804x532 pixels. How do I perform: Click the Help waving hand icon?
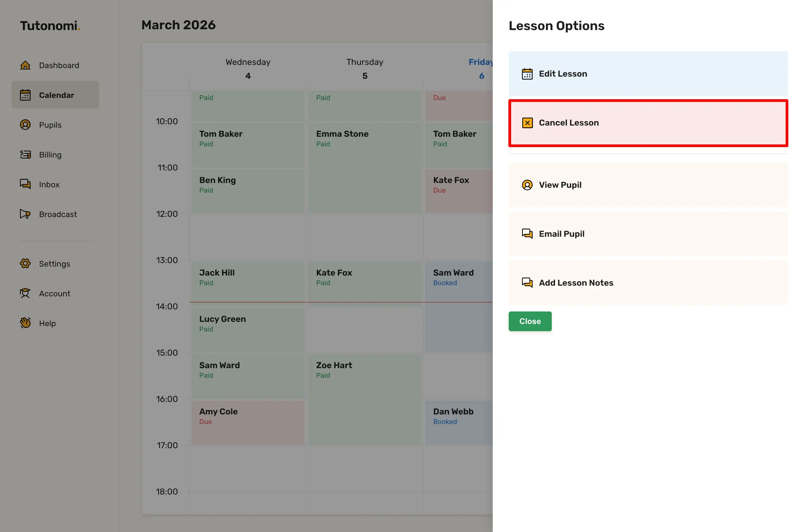[x=25, y=323]
